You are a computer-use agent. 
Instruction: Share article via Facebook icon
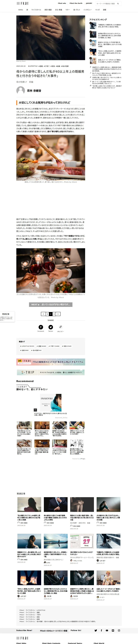(41, 327)
